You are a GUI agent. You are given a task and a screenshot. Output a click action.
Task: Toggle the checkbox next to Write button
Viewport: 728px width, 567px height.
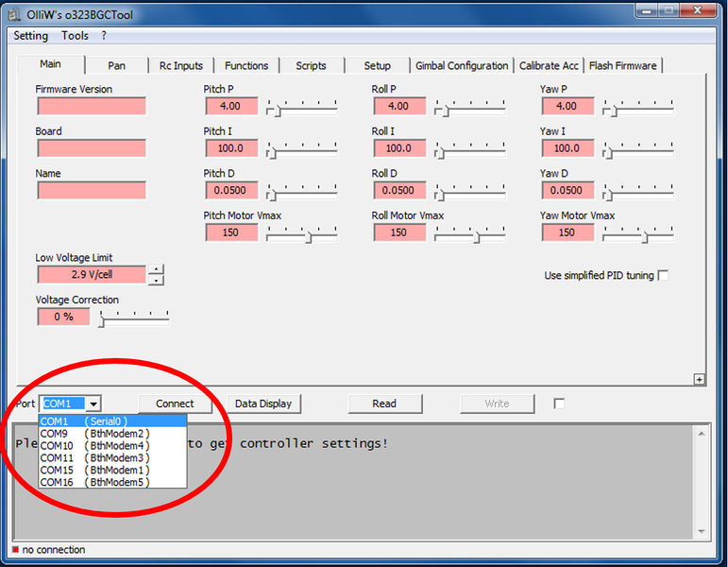(559, 404)
